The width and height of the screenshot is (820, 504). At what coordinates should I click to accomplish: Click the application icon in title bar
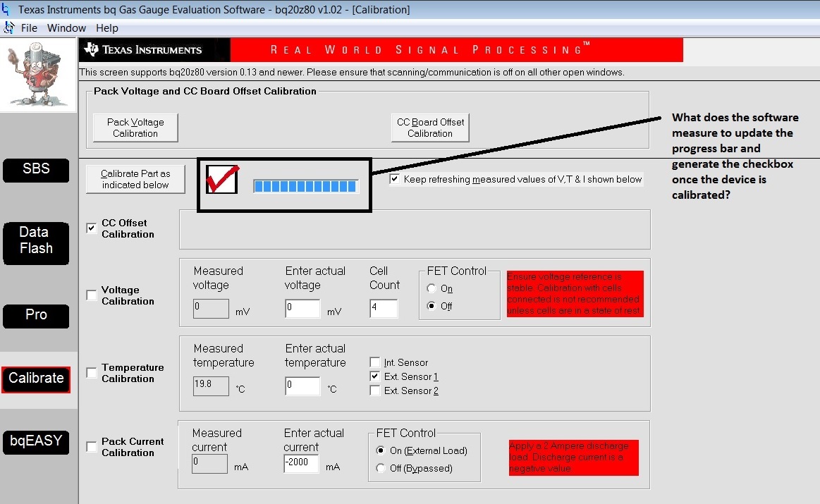(5, 9)
